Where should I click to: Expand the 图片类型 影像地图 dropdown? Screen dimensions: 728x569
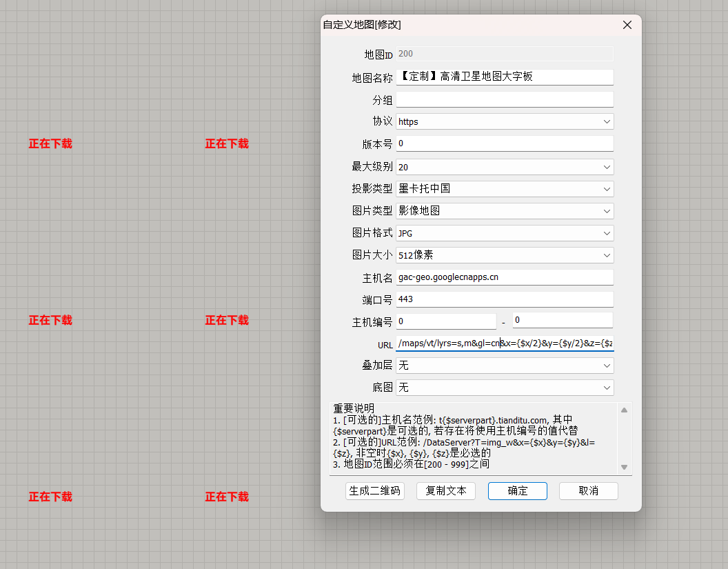pos(505,211)
